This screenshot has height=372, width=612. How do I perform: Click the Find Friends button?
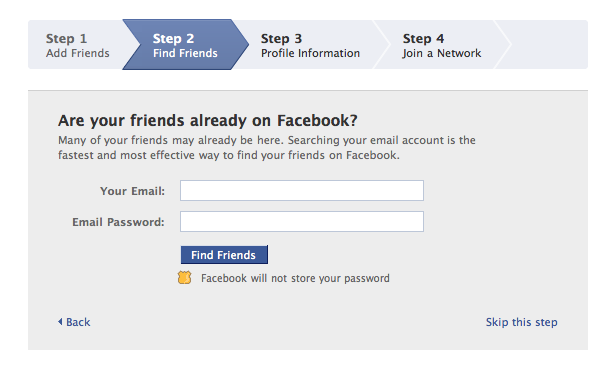click(x=224, y=255)
